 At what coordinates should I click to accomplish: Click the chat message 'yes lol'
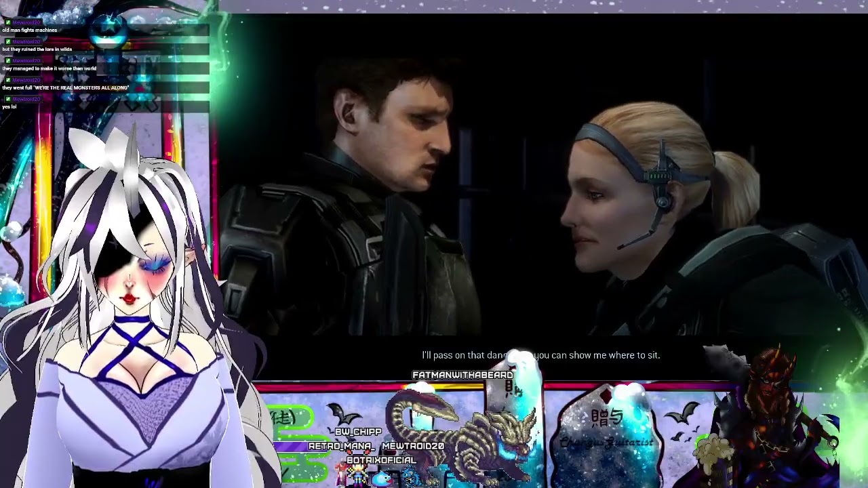pos(9,106)
